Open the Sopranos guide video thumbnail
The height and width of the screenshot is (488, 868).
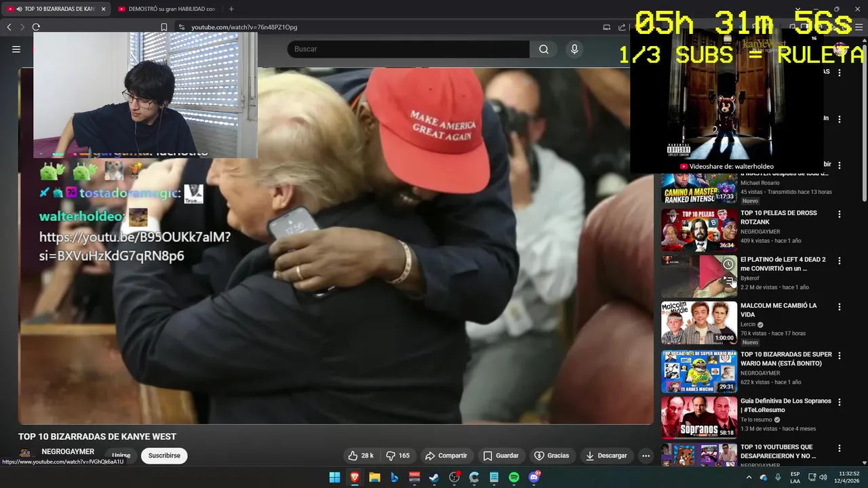[x=699, y=418]
